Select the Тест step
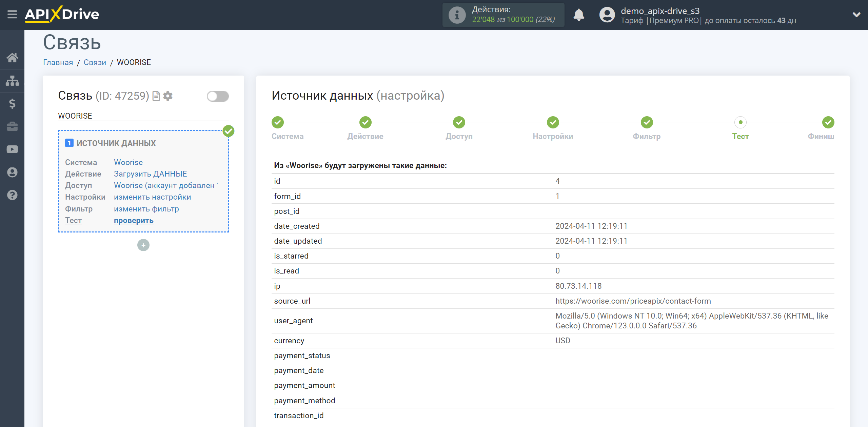868x427 pixels. pos(741,122)
